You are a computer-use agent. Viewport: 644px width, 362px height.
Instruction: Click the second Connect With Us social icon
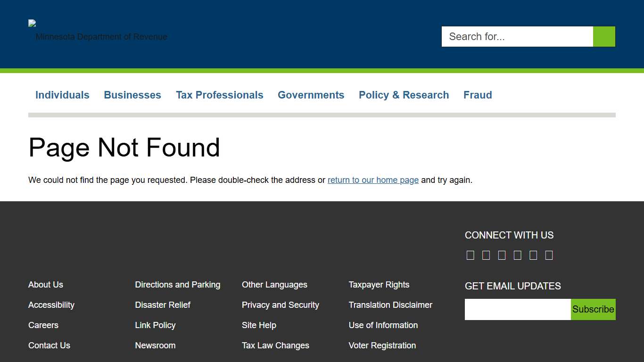pyautogui.click(x=486, y=255)
